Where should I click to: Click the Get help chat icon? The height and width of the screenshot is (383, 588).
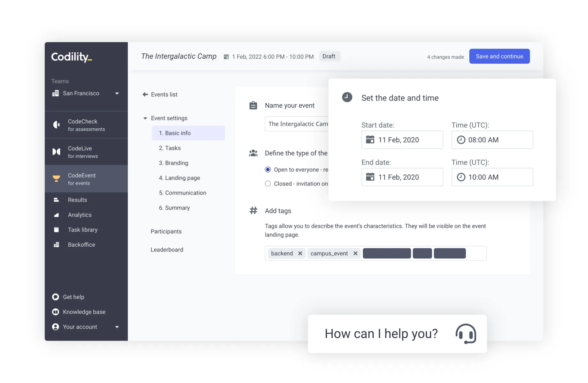click(56, 297)
